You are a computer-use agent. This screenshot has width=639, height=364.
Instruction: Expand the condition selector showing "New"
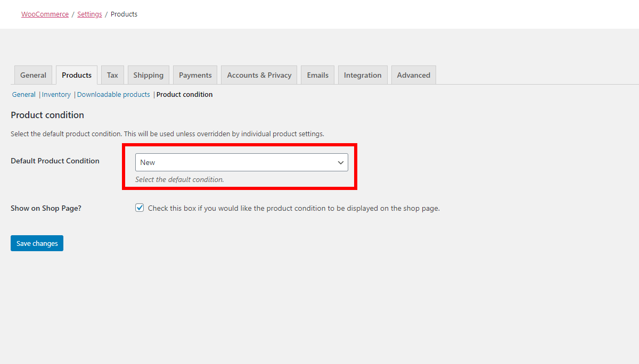click(x=241, y=162)
